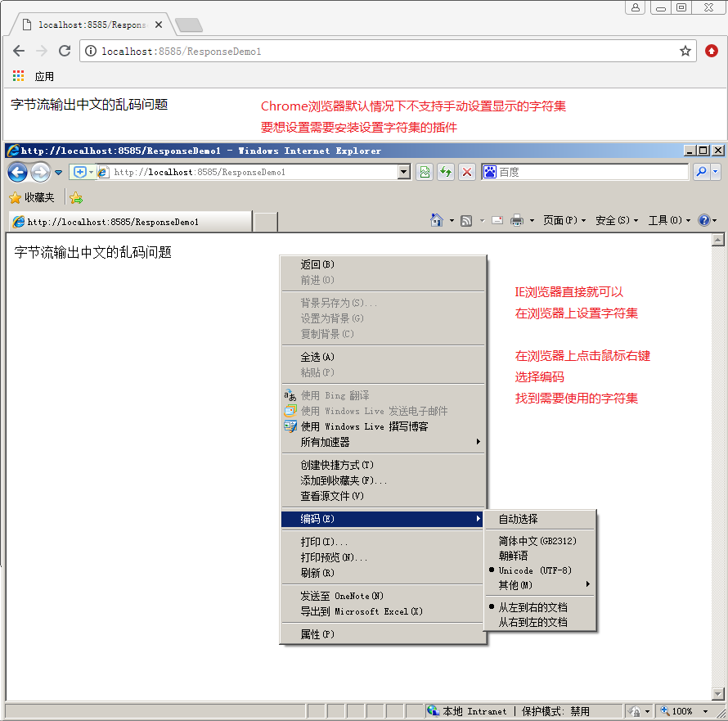The height and width of the screenshot is (721, 728).
Task: Bookmark page with Chrome star icon
Action: [685, 51]
